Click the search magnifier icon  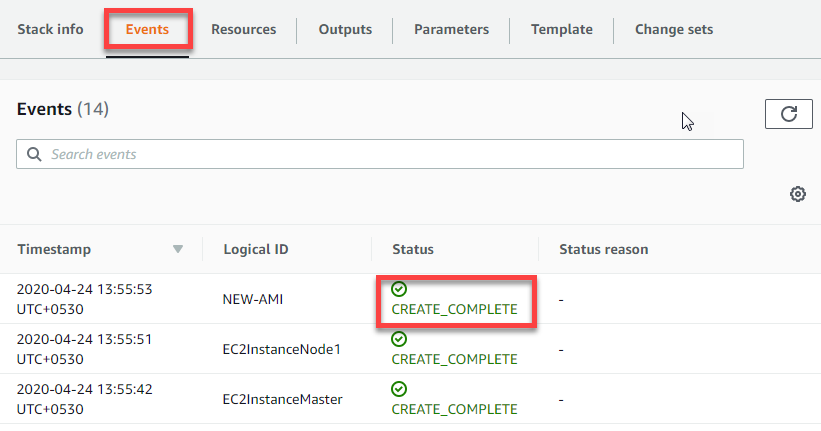[x=34, y=154]
